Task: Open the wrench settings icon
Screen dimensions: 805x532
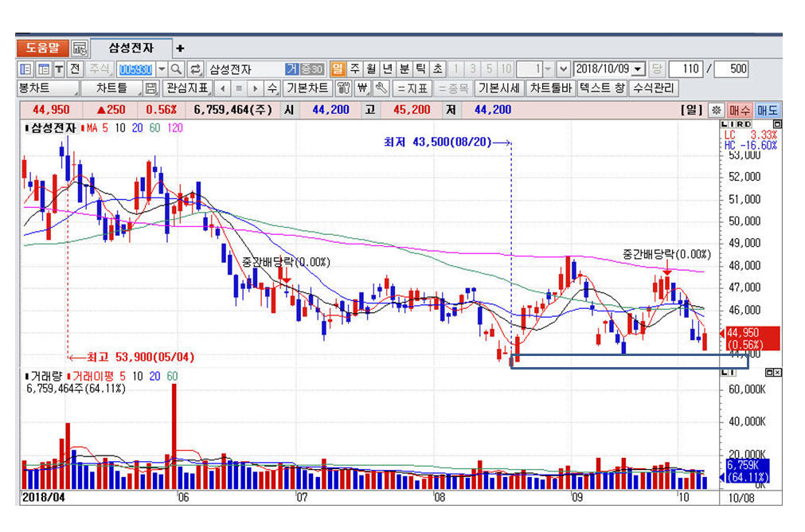Action: point(381,88)
